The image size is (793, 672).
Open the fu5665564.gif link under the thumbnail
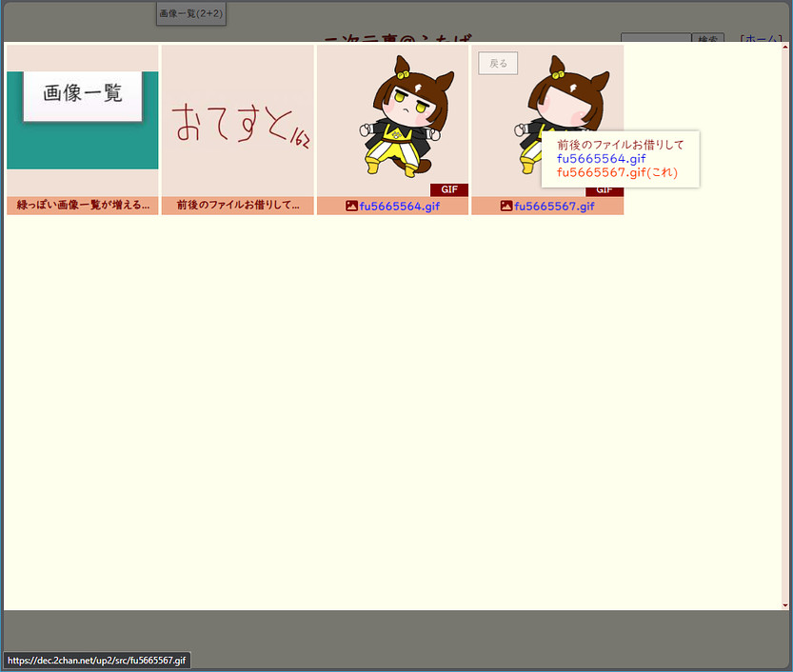tap(399, 206)
